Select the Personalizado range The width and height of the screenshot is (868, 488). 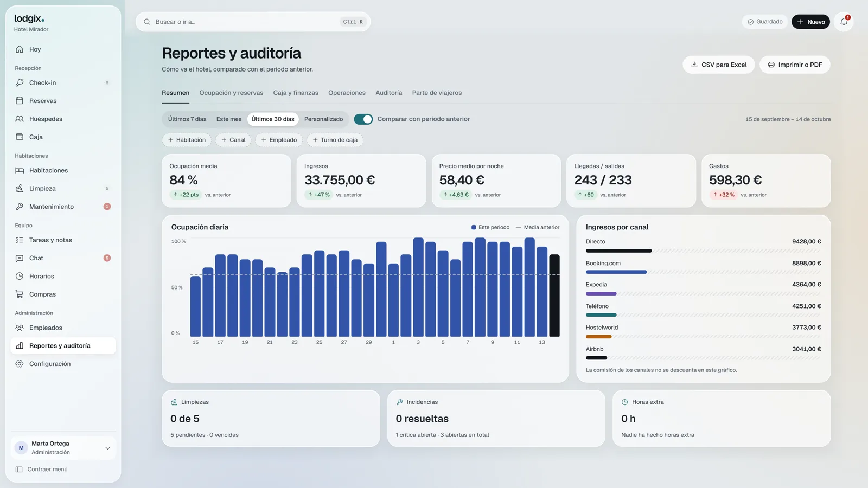(323, 119)
